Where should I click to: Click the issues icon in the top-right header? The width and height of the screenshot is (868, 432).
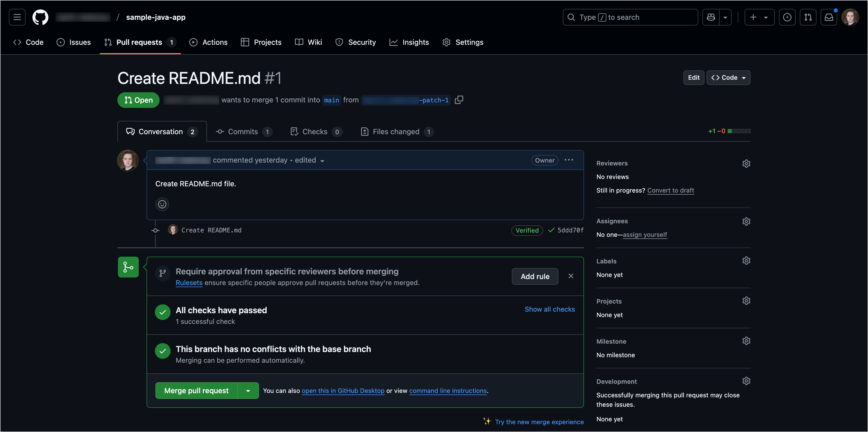pyautogui.click(x=787, y=17)
